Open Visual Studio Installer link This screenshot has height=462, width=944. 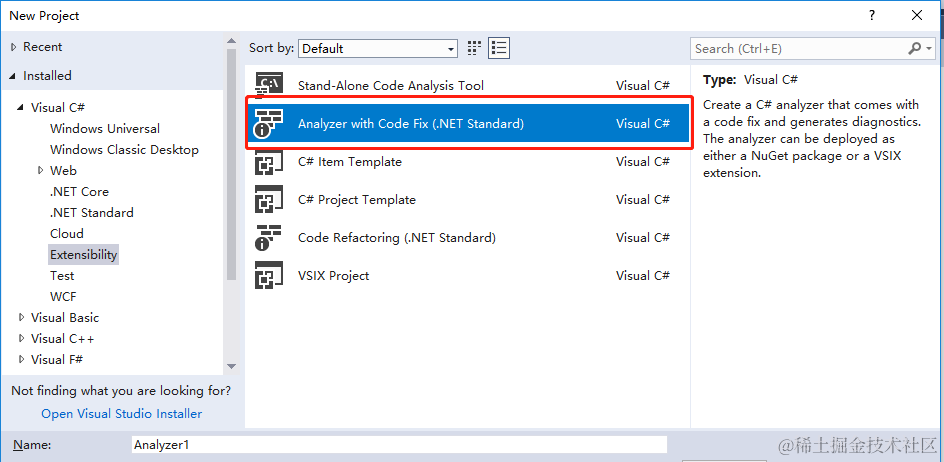[122, 414]
